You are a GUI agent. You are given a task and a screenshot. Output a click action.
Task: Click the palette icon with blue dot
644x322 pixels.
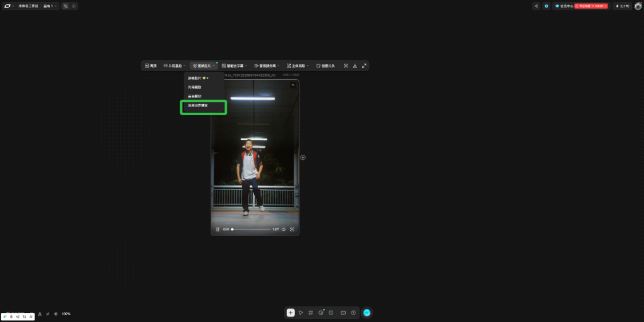(321, 312)
